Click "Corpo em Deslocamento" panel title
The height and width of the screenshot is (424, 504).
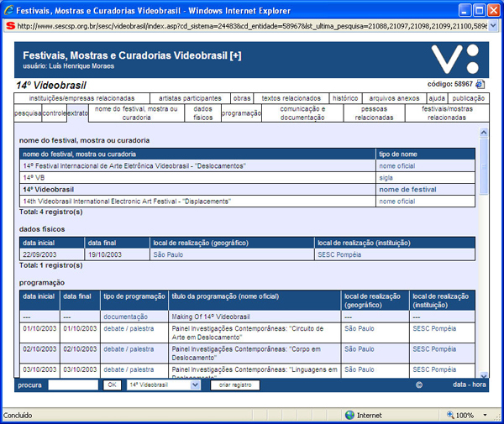(246, 353)
